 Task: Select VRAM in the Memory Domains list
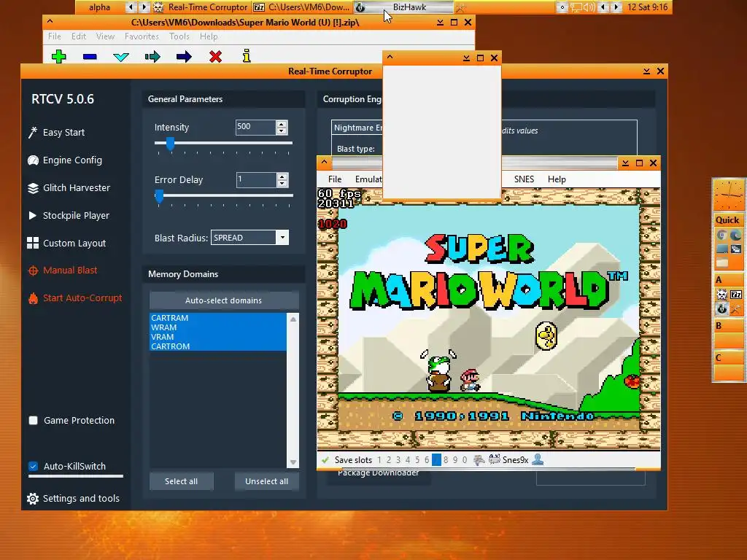pyautogui.click(x=218, y=337)
